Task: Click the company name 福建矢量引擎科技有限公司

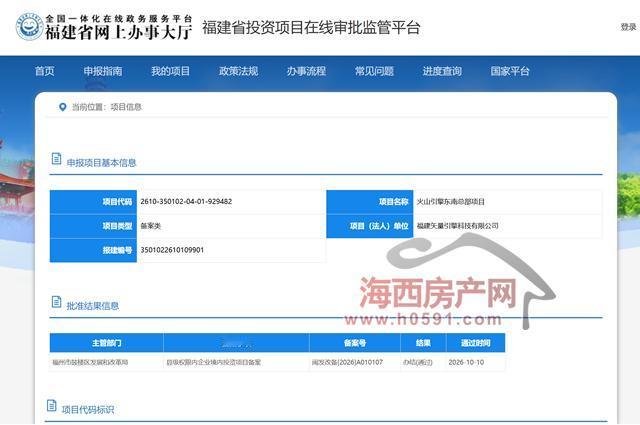Action: coord(458,226)
